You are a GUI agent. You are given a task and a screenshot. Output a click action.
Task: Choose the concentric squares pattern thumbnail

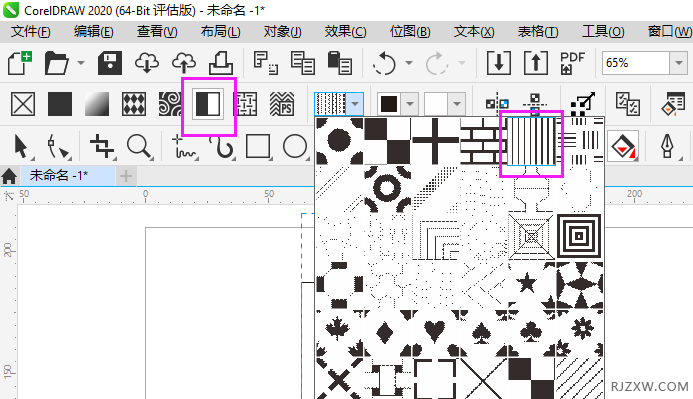coord(579,236)
